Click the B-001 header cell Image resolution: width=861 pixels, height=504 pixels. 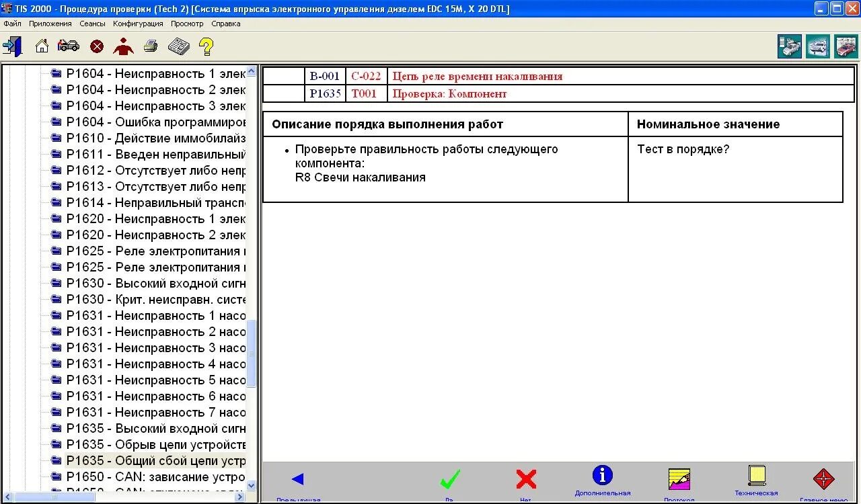click(x=325, y=76)
